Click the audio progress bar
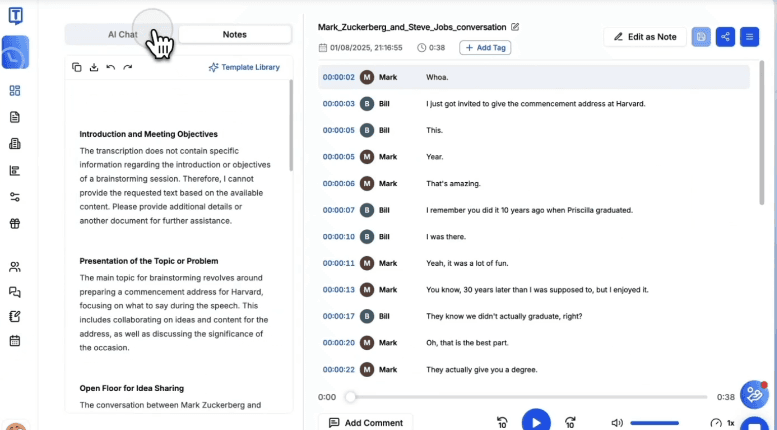Screen dimensions: 777x430 pos(529,397)
